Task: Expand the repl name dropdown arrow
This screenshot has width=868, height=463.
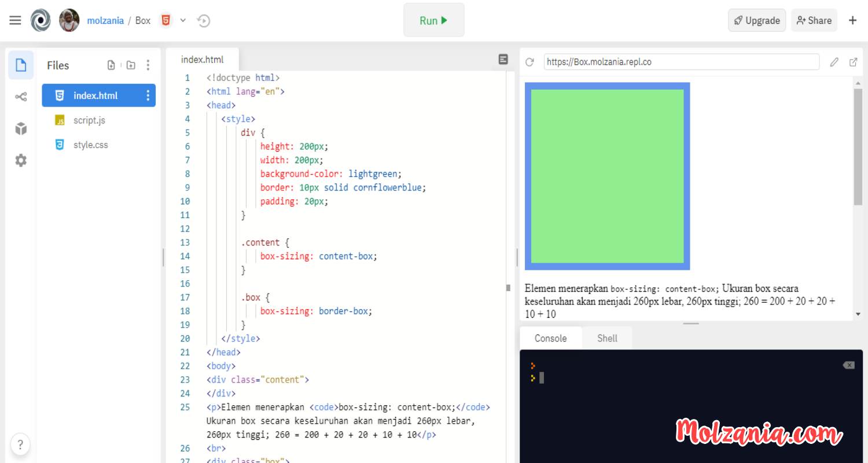Action: pos(183,20)
